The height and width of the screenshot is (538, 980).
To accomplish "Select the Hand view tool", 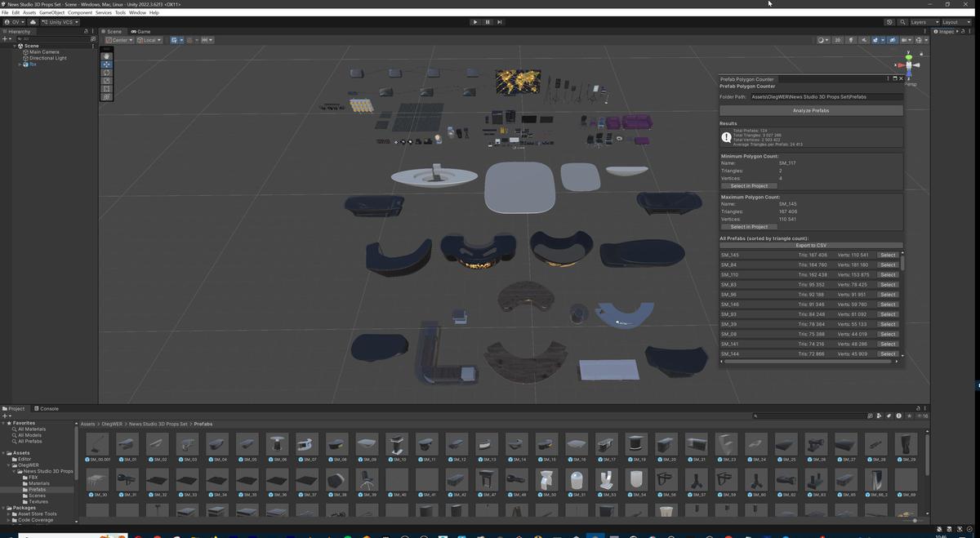I will [107, 56].
